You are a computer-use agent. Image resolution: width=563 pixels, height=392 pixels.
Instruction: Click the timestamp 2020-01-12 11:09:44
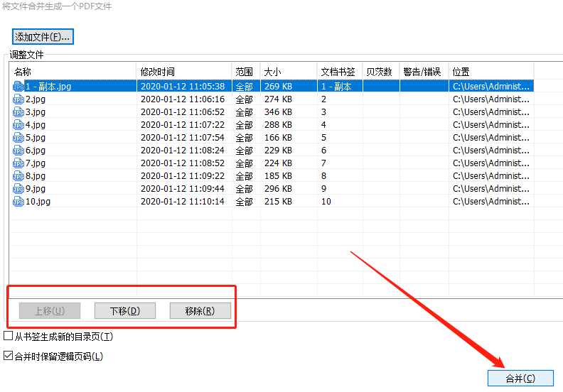pyautogui.click(x=183, y=189)
